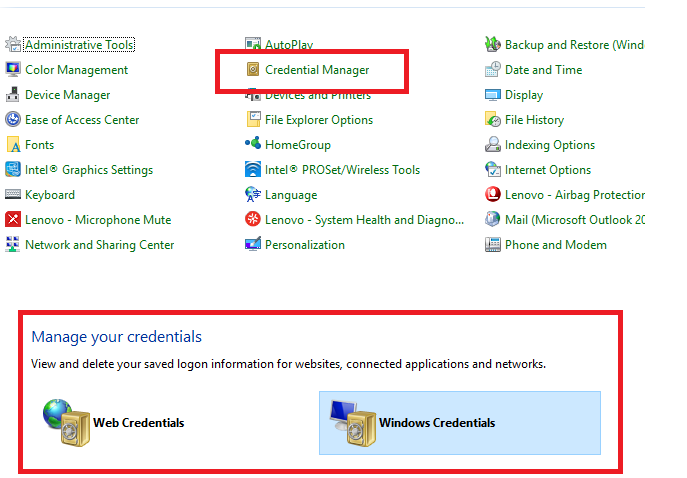Screen dimensions: 687x478
Task: Open the AutoPlay link
Action: pos(289,45)
